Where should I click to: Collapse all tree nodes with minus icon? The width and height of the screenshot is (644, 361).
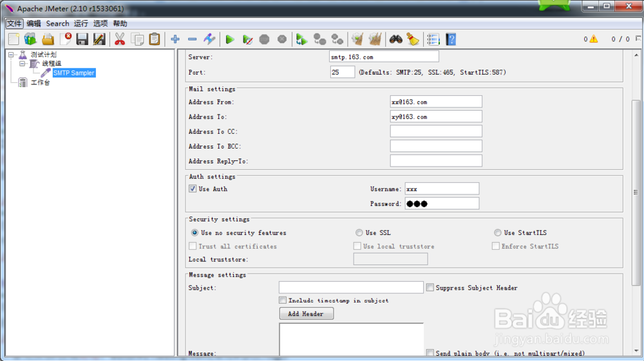coord(192,39)
